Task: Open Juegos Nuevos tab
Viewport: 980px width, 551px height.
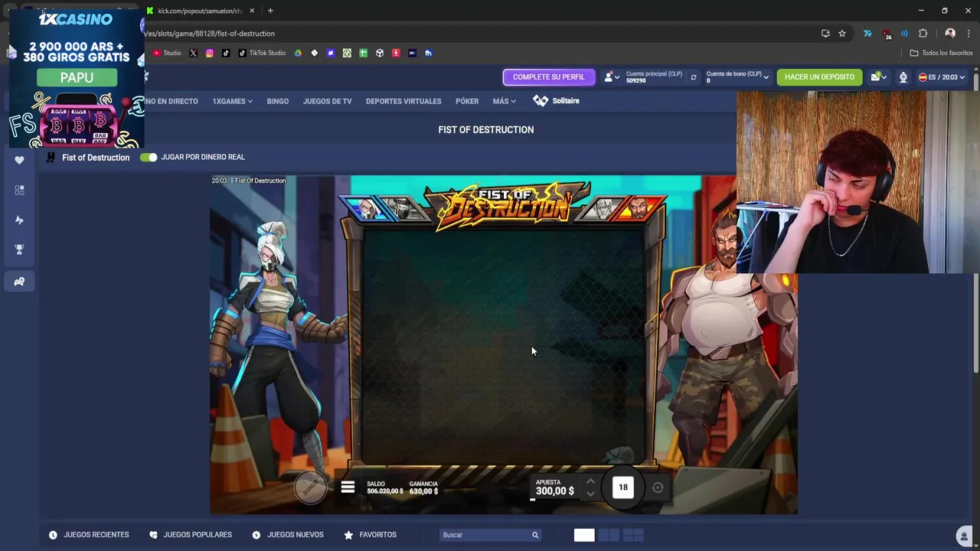Action: tap(288, 535)
